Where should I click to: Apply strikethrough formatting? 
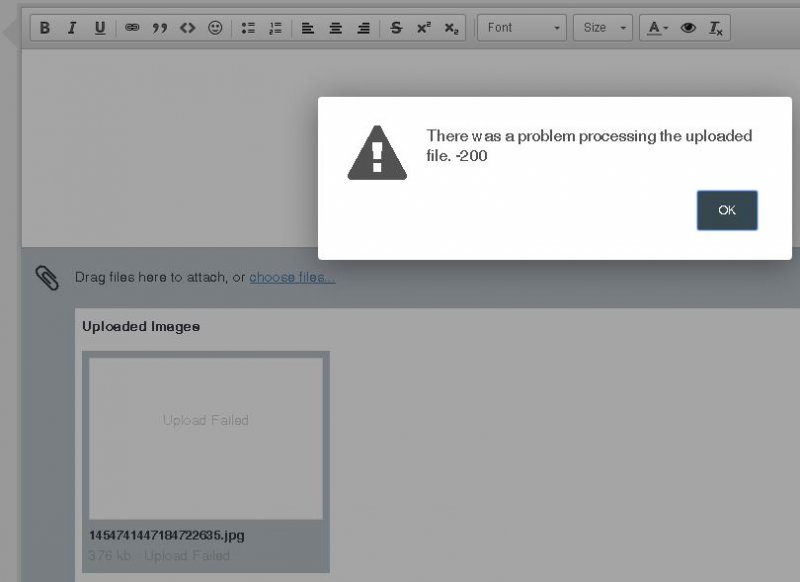396,28
